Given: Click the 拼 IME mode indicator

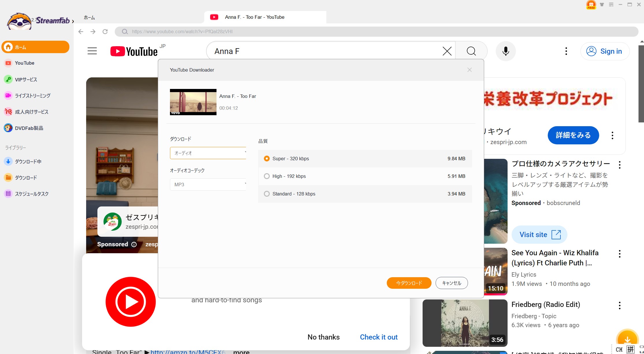Looking at the screenshot, I should pos(630,349).
